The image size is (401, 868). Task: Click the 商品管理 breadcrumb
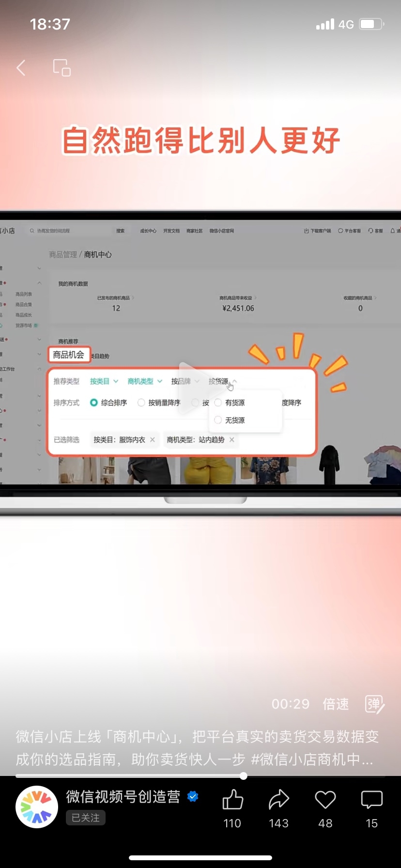click(63, 254)
